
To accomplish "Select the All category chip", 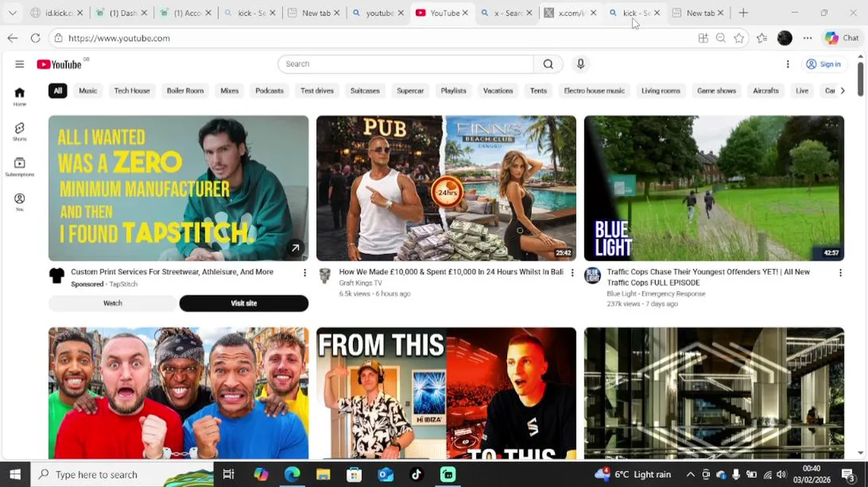I will [57, 91].
